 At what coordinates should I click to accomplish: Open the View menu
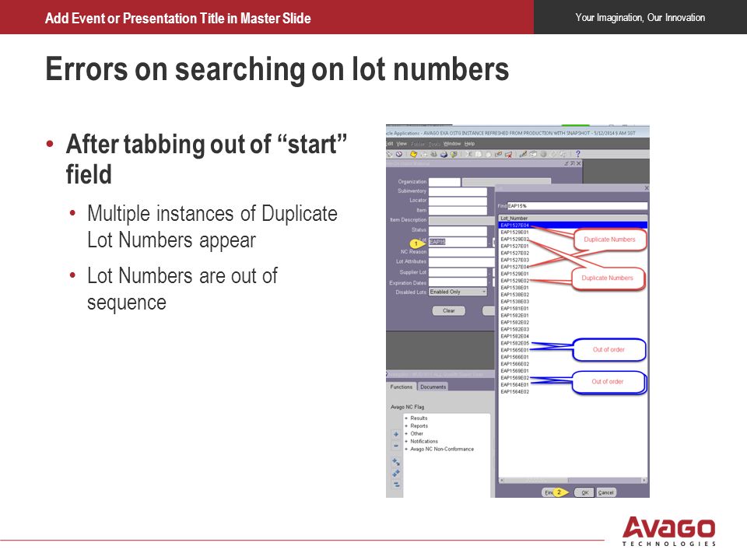click(x=402, y=143)
